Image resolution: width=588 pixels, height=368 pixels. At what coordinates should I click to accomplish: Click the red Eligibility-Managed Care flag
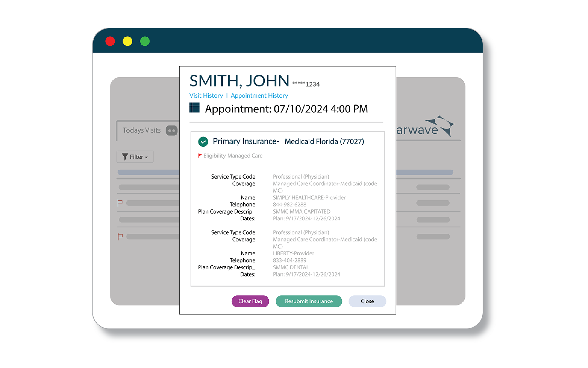click(200, 156)
